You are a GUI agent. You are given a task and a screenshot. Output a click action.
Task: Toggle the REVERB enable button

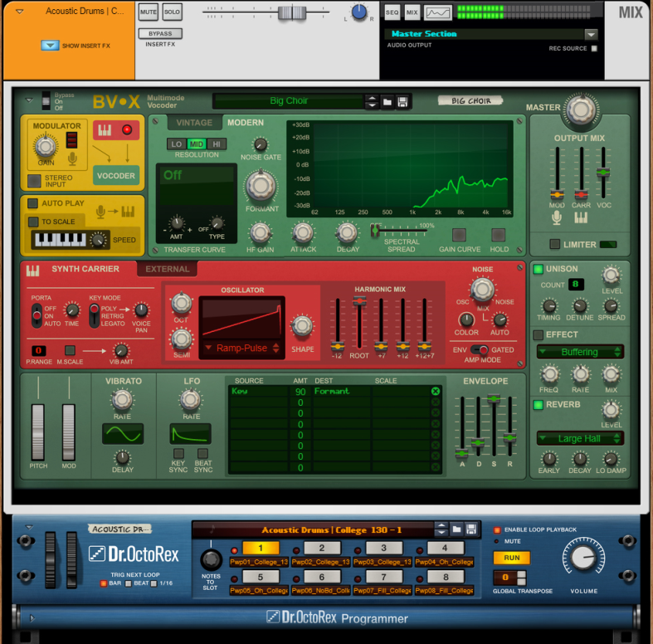(538, 404)
